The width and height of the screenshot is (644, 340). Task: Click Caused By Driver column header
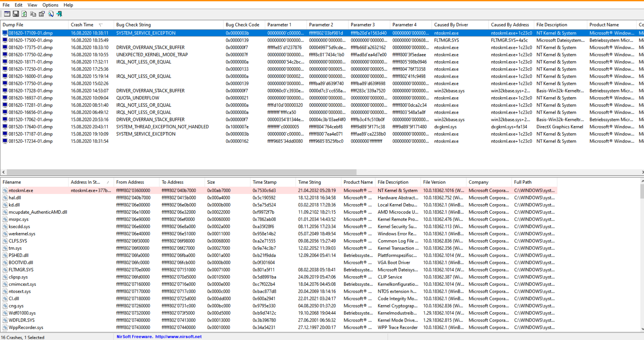[x=451, y=25]
